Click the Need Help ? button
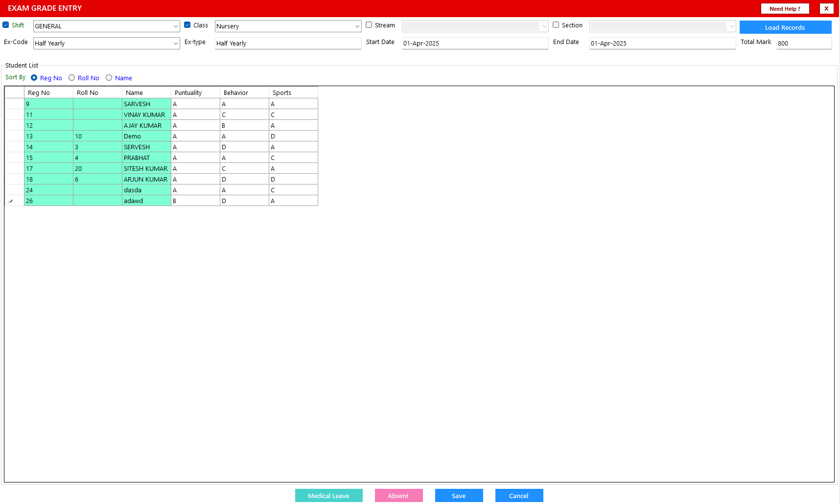 coord(785,9)
